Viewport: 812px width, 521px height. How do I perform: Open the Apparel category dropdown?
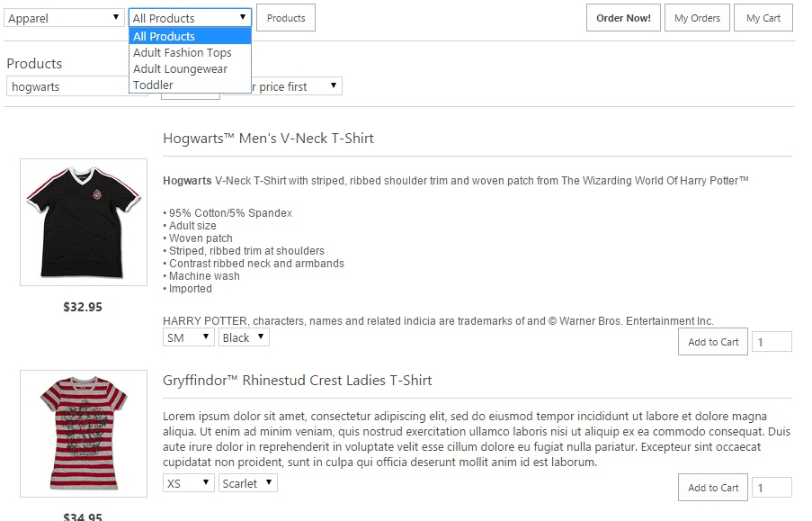64,18
